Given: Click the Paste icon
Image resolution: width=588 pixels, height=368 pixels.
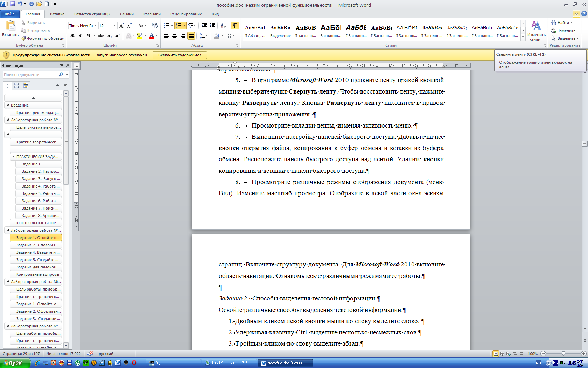Looking at the screenshot, I should [x=10, y=26].
